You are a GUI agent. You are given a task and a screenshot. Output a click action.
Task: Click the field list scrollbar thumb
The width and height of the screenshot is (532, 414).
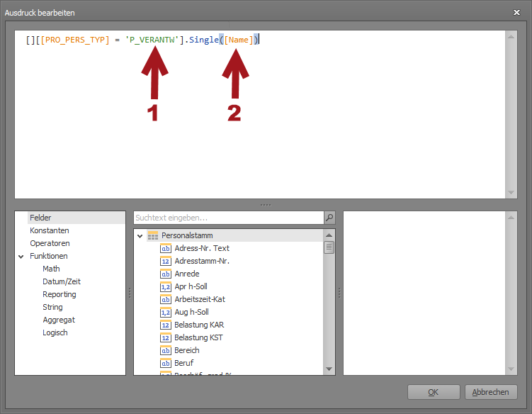[329, 247]
